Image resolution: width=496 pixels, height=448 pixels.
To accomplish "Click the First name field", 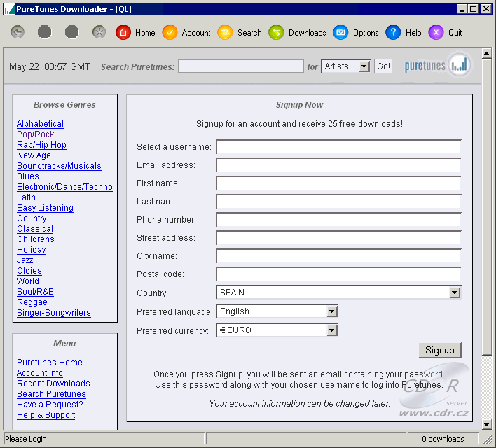I will pos(338,183).
